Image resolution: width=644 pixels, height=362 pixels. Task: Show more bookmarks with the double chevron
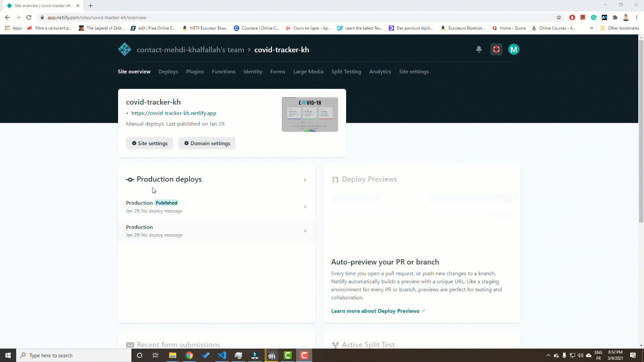[x=592, y=28]
